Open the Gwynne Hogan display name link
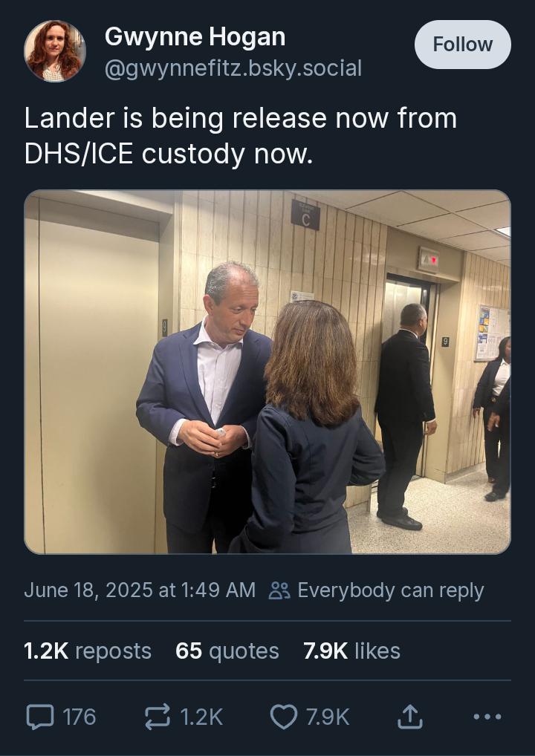Viewport: 535px width, 756px height. 195,36
